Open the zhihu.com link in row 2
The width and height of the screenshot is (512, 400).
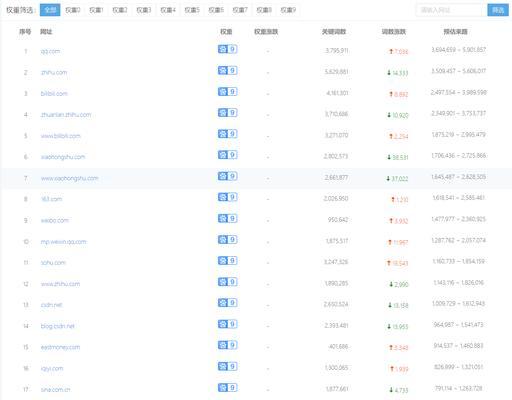[x=54, y=72]
